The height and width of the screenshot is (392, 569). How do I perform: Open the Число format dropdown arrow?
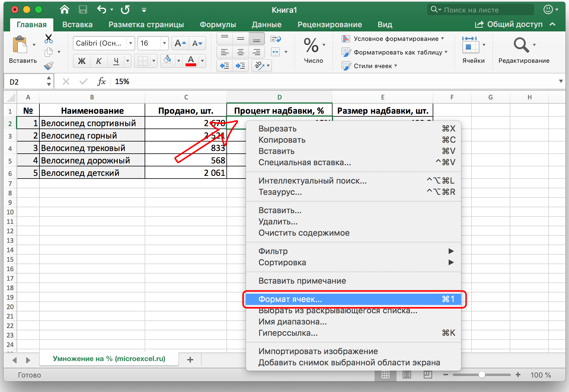[x=324, y=45]
